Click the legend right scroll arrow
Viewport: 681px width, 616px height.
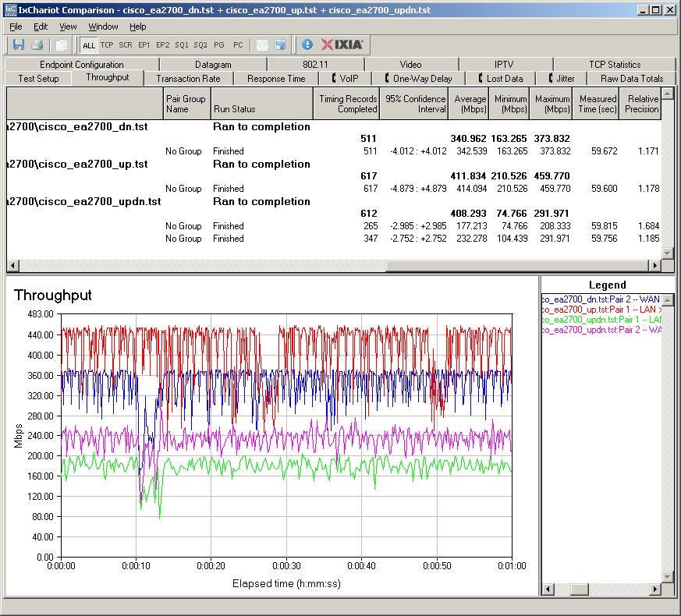point(655,589)
